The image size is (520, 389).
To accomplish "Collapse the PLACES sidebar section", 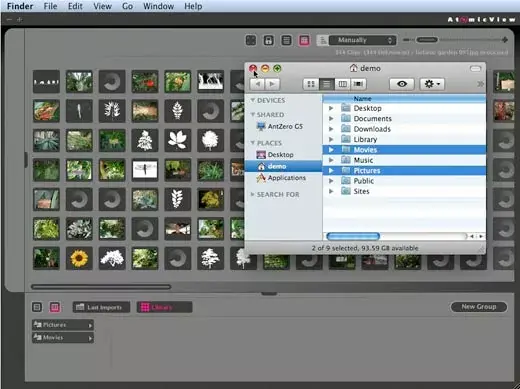I will [x=253, y=143].
